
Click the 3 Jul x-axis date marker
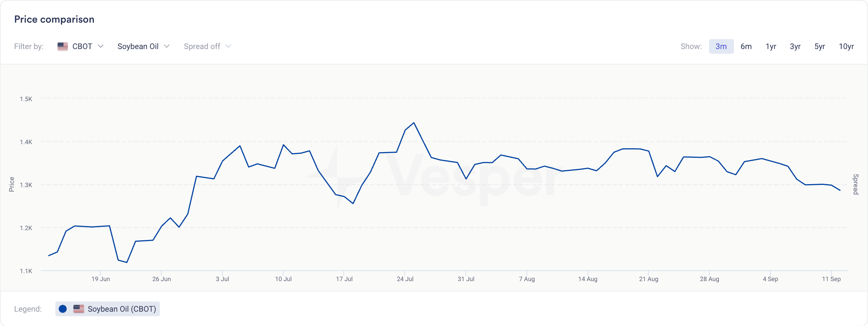click(222, 279)
